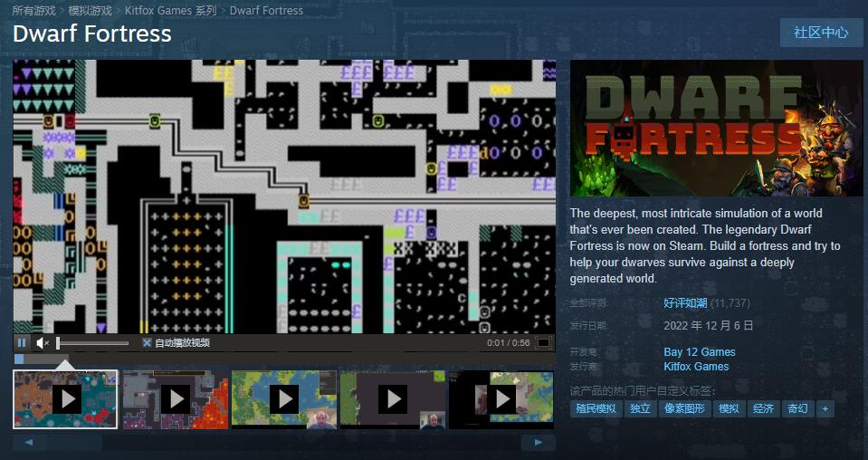Image resolution: width=868 pixels, height=460 pixels.
Task: Toggle fullscreen video icon
Action: [x=544, y=342]
